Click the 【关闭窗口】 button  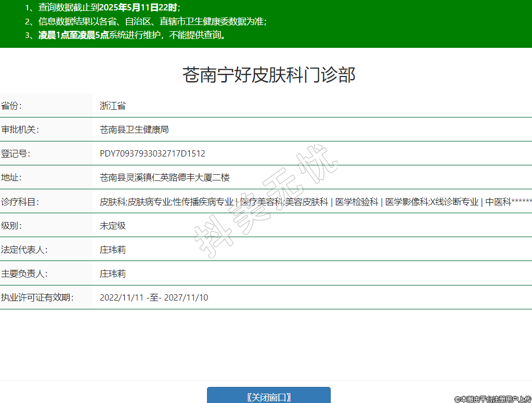click(268, 397)
